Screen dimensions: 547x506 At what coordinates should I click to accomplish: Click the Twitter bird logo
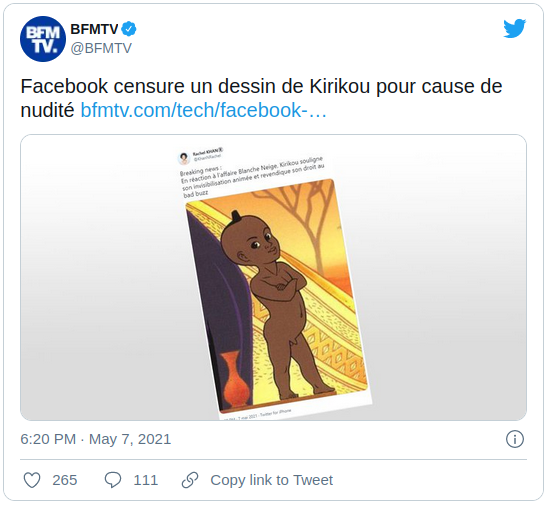[515, 28]
